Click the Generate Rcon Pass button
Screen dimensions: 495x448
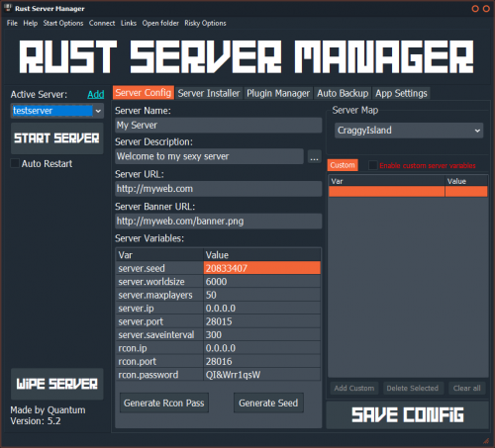164,403
